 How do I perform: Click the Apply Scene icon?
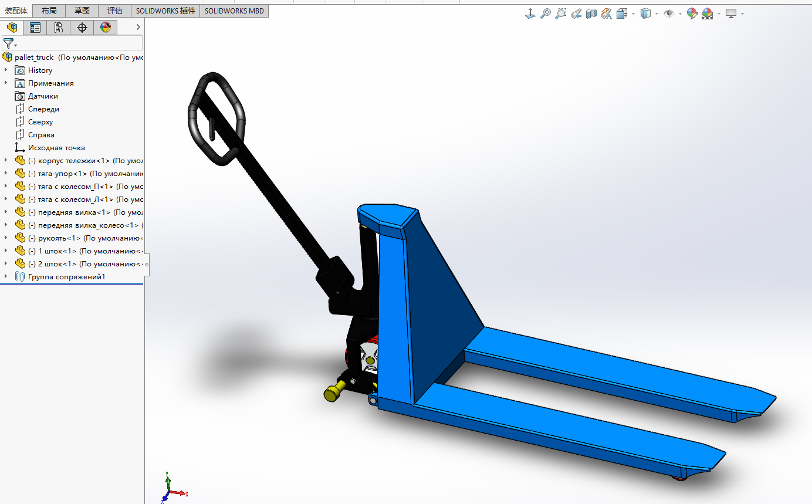pos(707,13)
